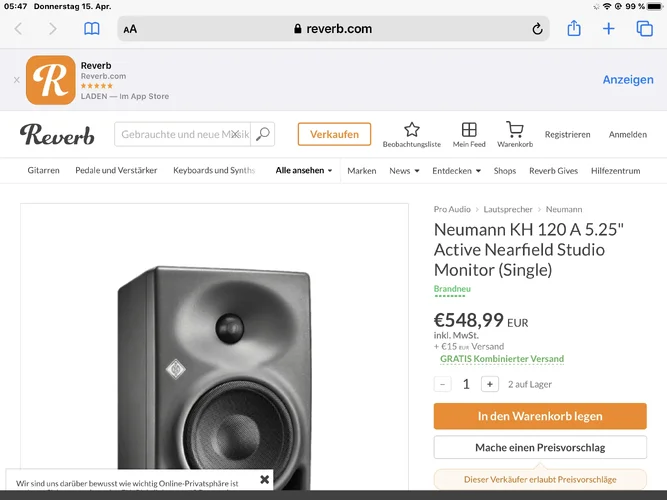Dismiss the Reverb app banner
This screenshot has width=667, height=500.
click(x=16, y=80)
